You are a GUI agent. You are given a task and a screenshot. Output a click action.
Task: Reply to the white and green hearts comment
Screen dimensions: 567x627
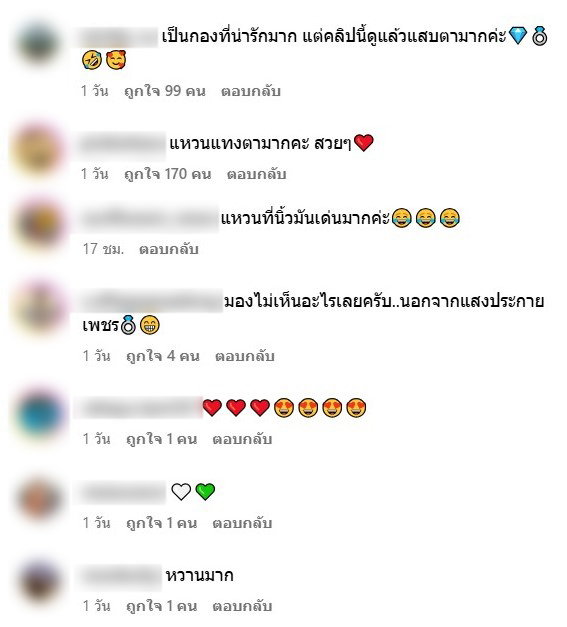point(242,523)
